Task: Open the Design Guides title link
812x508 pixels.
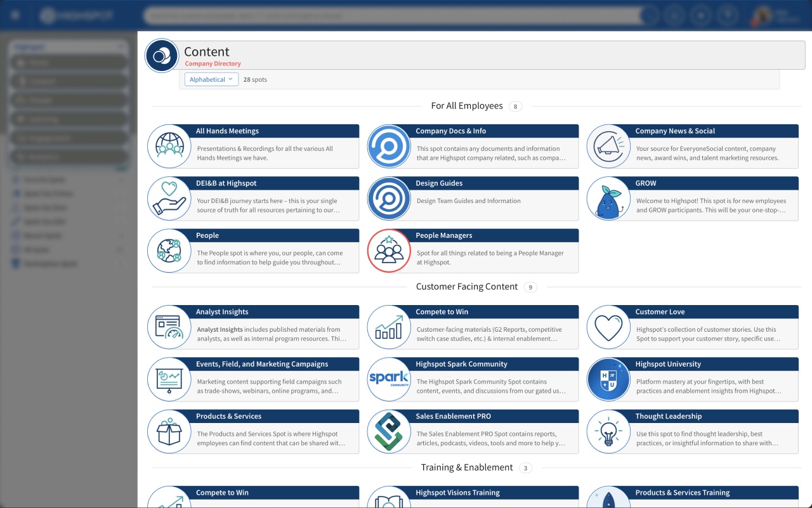Action: pos(439,183)
